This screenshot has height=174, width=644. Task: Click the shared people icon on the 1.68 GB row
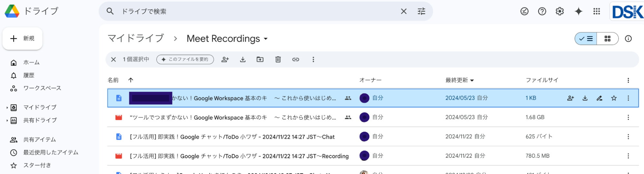coord(348,118)
